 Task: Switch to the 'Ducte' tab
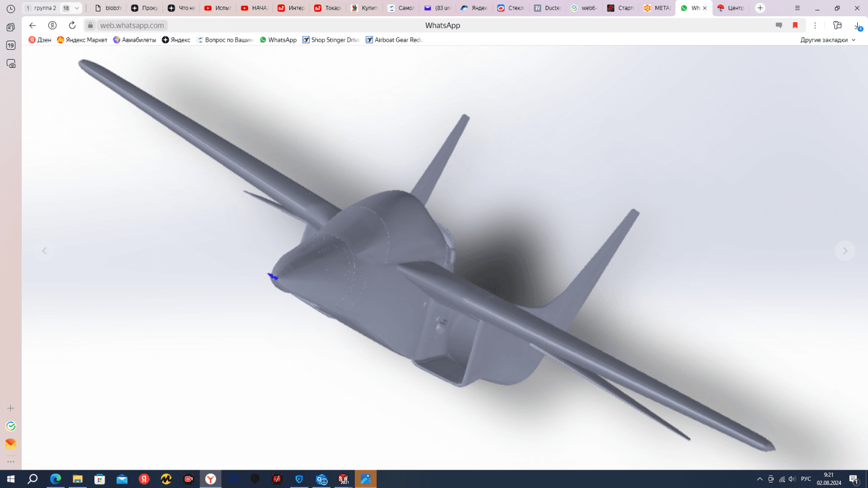coord(548,8)
